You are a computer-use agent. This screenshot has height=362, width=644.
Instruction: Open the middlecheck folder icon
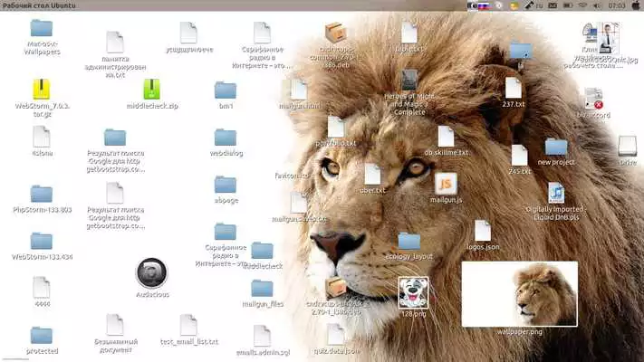click(x=262, y=251)
